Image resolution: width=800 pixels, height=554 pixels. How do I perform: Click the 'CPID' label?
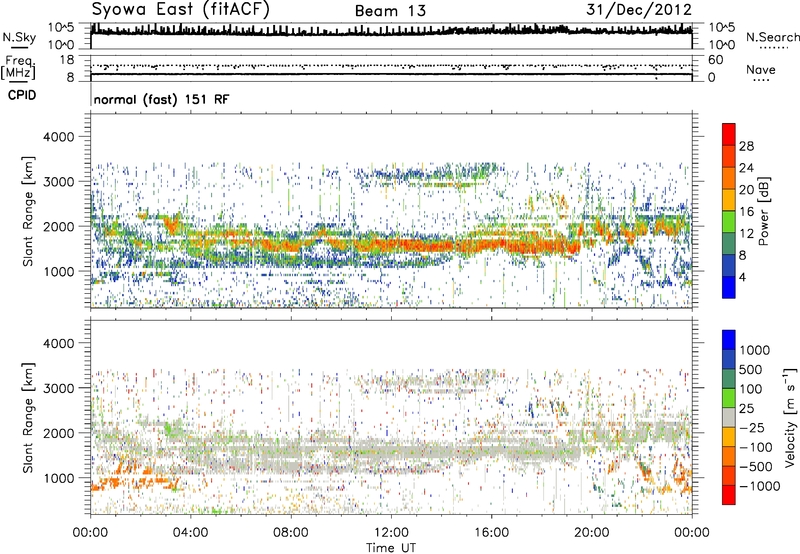pyautogui.click(x=22, y=95)
